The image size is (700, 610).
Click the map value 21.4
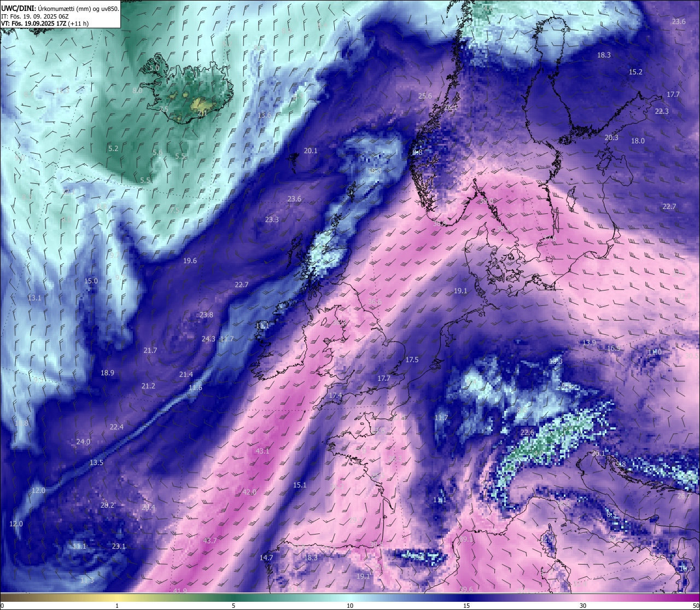coord(186,375)
